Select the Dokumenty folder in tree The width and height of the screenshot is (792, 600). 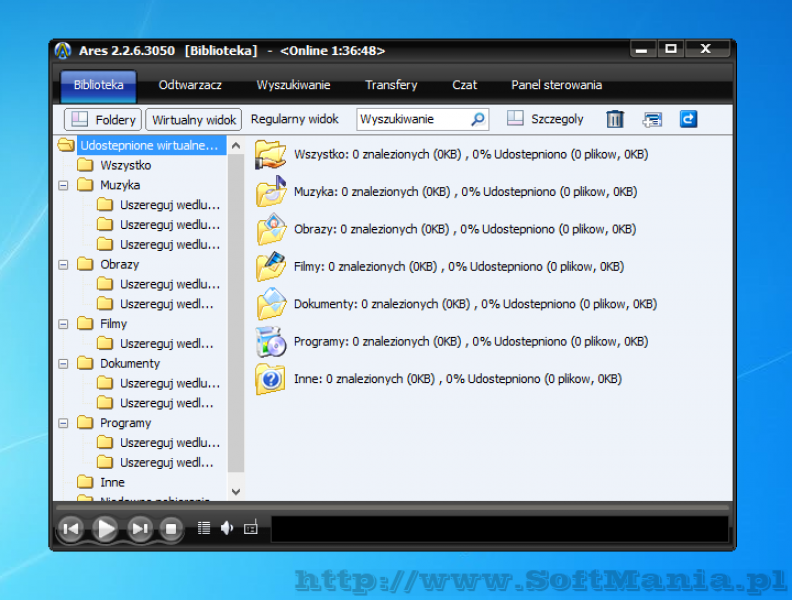point(130,364)
